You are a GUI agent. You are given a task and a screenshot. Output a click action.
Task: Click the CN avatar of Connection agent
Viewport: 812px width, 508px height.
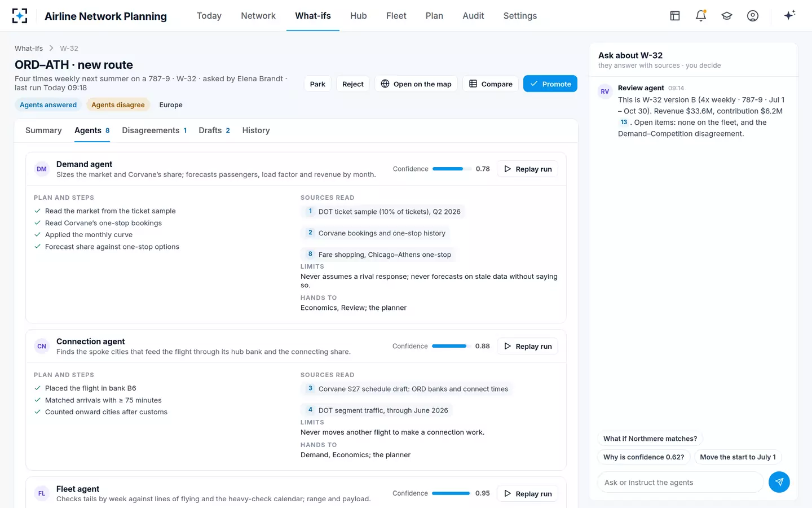(x=42, y=346)
